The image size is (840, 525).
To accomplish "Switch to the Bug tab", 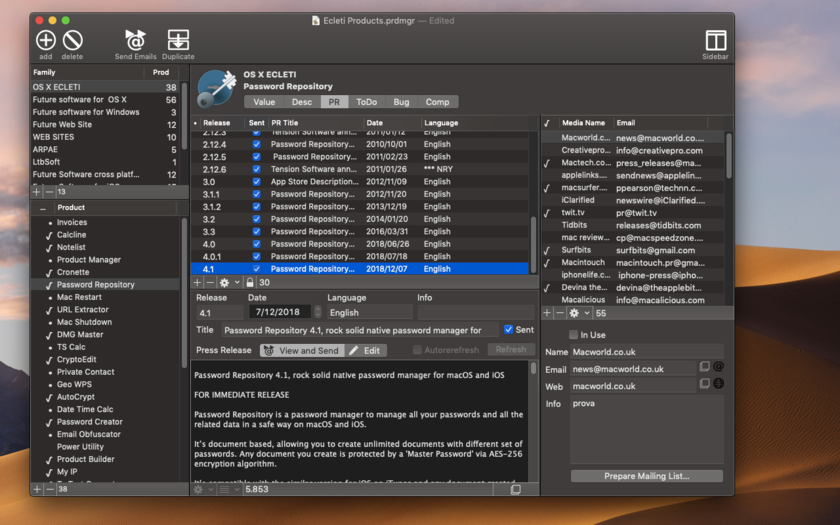I will [x=401, y=102].
